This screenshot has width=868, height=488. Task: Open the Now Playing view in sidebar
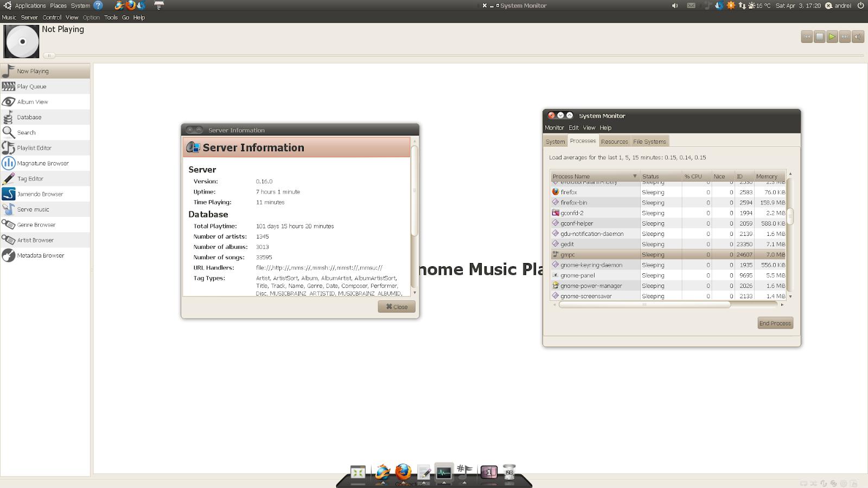(45, 71)
